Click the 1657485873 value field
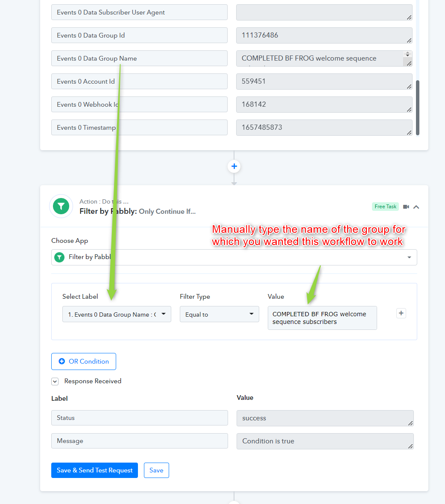 [x=324, y=127]
